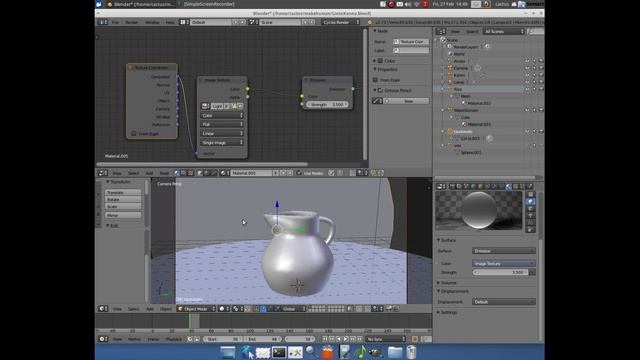Toggle Lamp renderability icon in Outliner

pos(541,82)
